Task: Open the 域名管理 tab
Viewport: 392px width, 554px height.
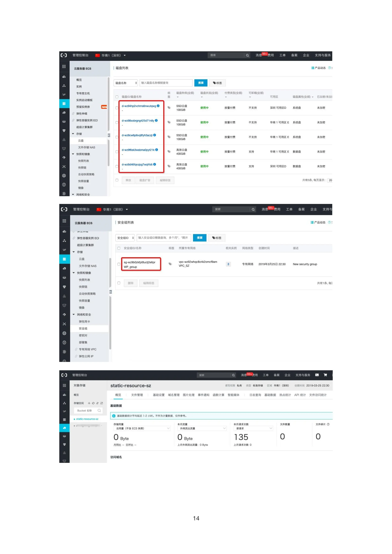Action: click(x=174, y=395)
